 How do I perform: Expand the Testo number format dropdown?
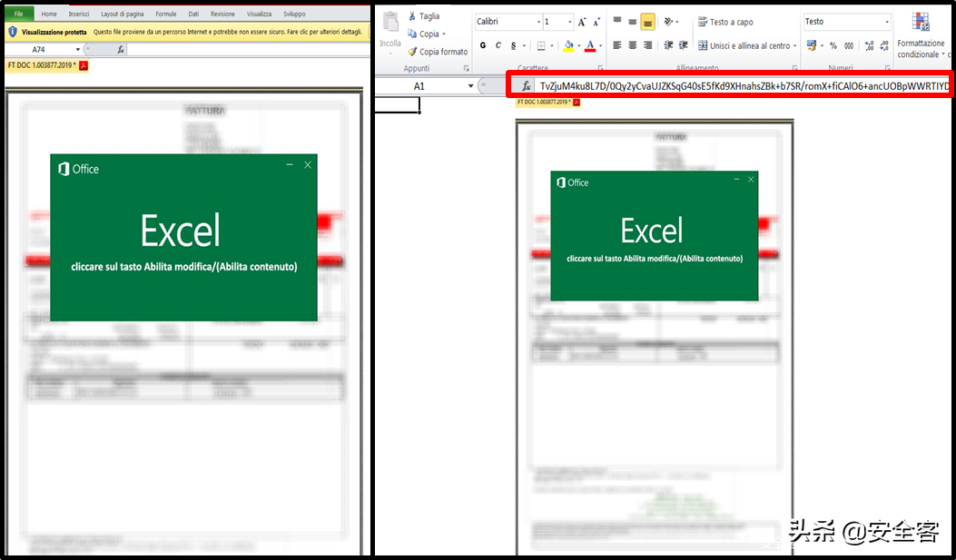pos(886,22)
